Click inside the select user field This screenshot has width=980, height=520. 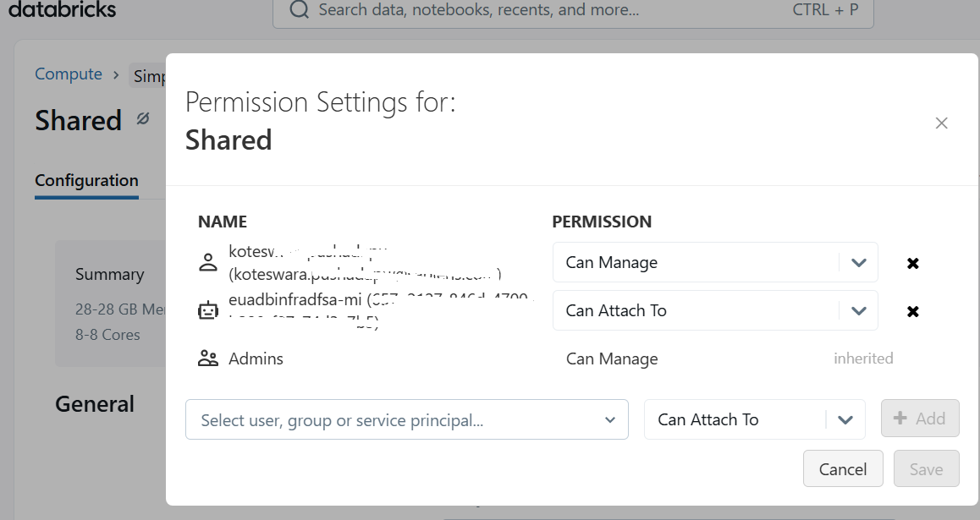355,419
